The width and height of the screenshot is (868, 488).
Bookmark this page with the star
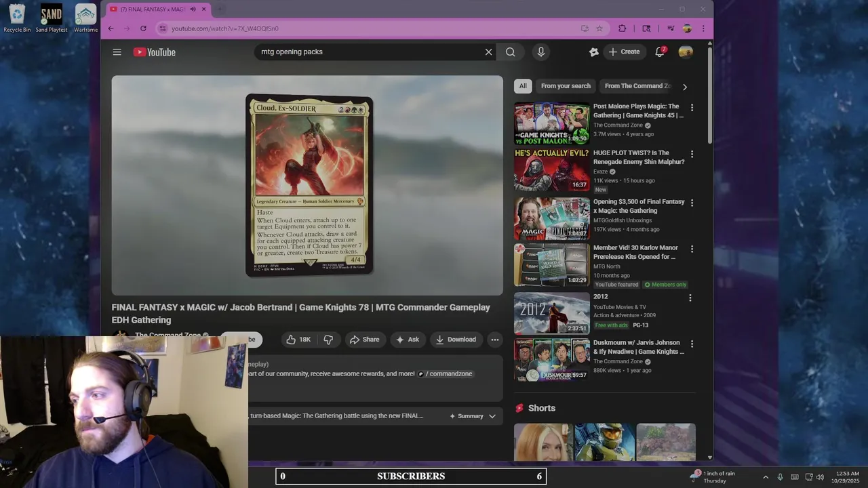[599, 28]
